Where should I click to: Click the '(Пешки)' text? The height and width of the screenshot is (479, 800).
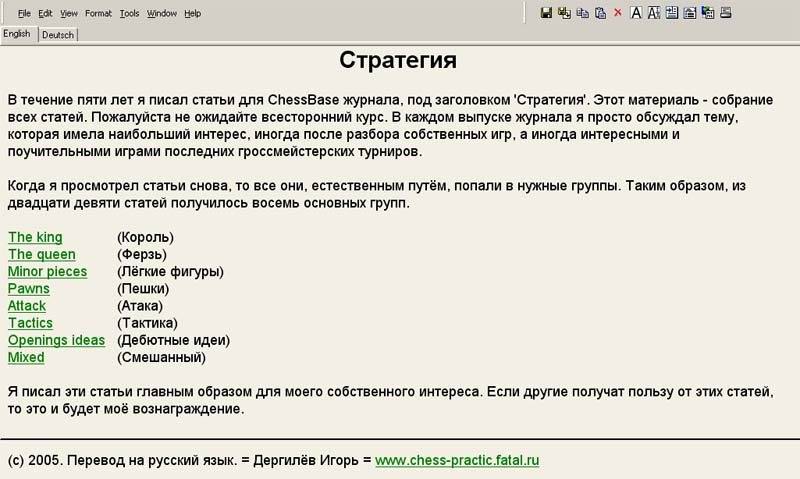click(143, 289)
